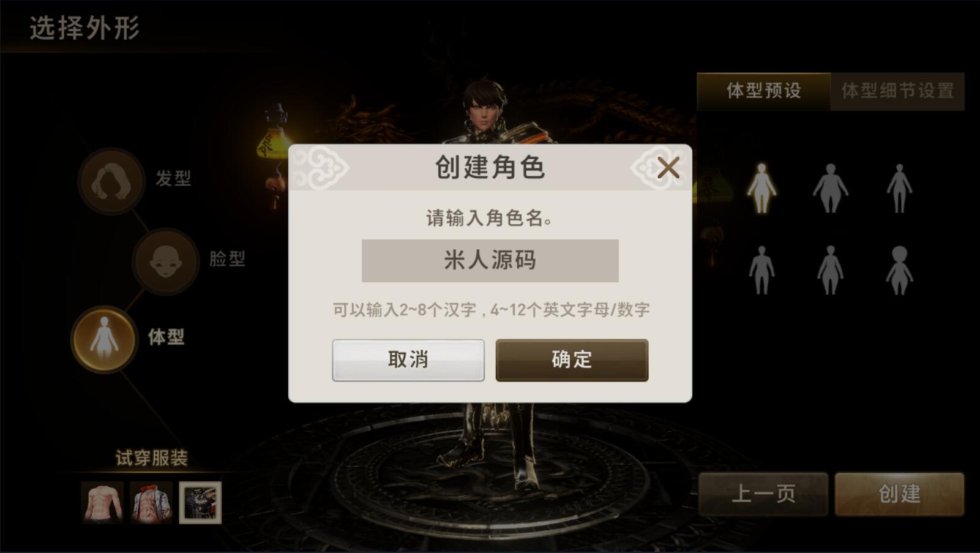Switch to the 体型预设 tab

763,91
